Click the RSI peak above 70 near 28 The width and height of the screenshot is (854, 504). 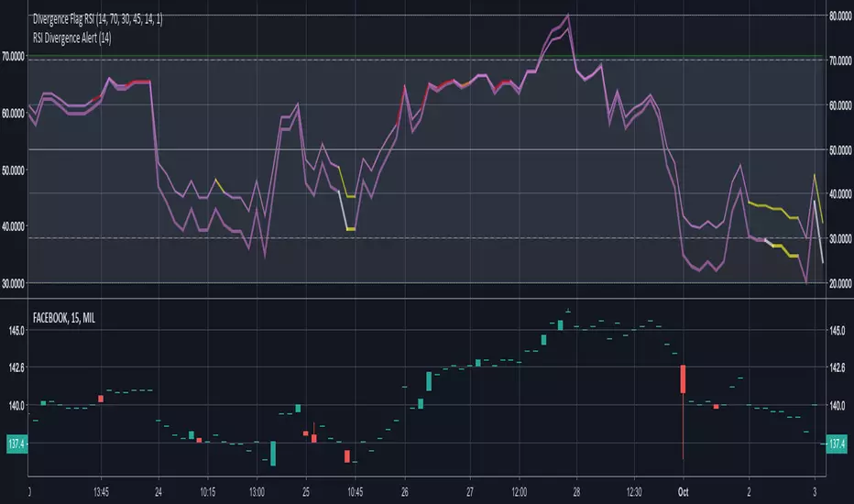(x=568, y=17)
